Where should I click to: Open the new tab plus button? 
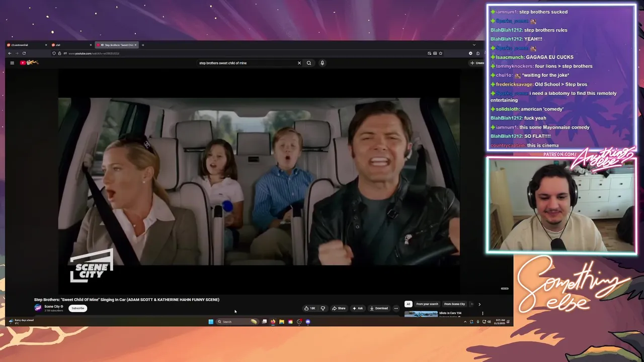coord(142,45)
